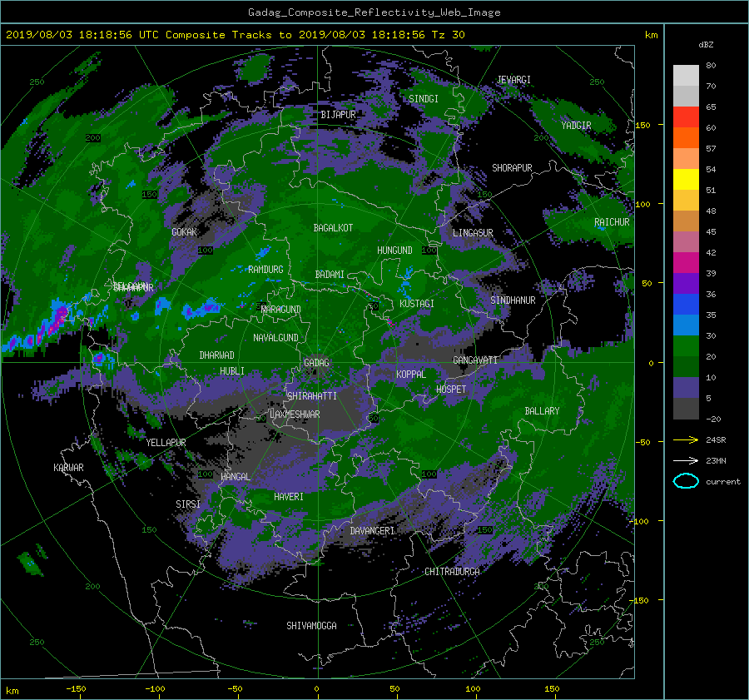749x700 pixels.
Task: Click the cyan current ellipse legend icon
Action: (686, 481)
